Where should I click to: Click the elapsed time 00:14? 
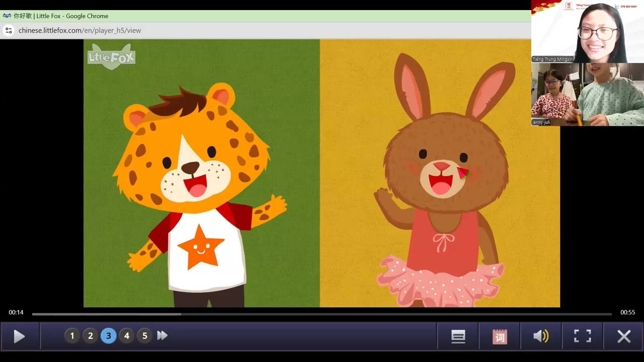[16, 312]
